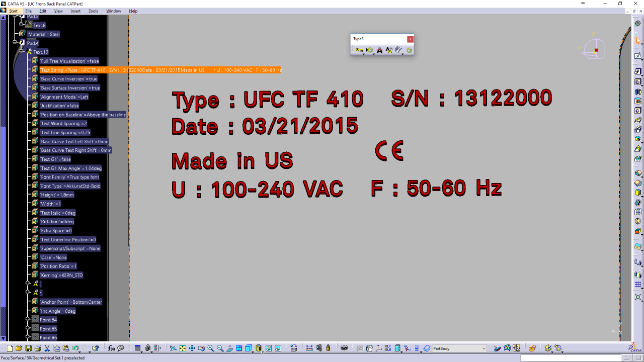This screenshot has height=362, width=644.
Task: Toggle Hide/Show mode in the view toolbar
Action: [269, 347]
